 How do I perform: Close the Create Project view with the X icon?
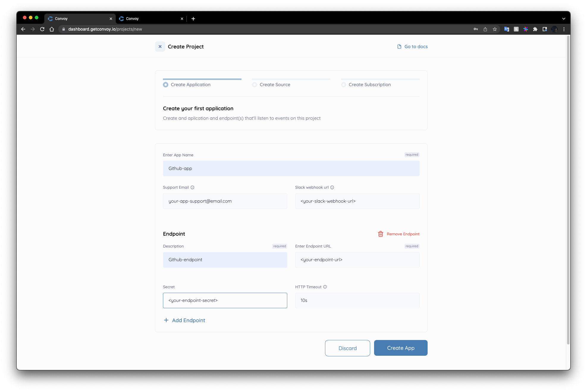coord(160,46)
